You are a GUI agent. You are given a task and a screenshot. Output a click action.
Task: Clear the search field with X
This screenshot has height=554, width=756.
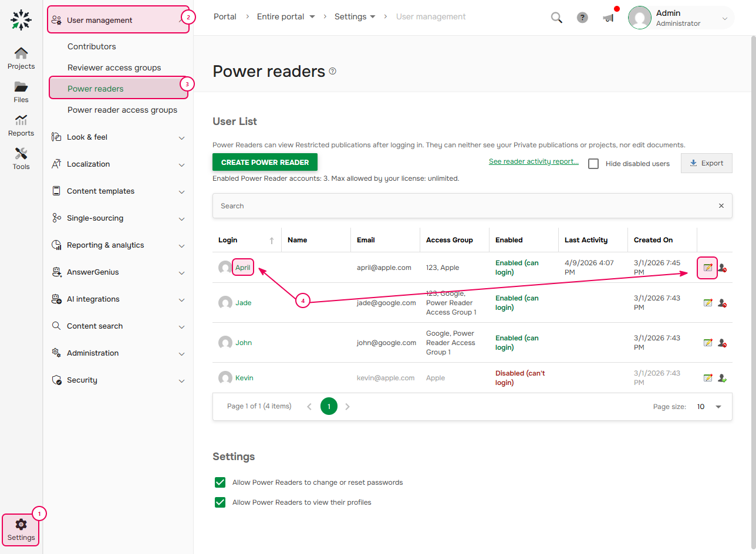tap(721, 206)
